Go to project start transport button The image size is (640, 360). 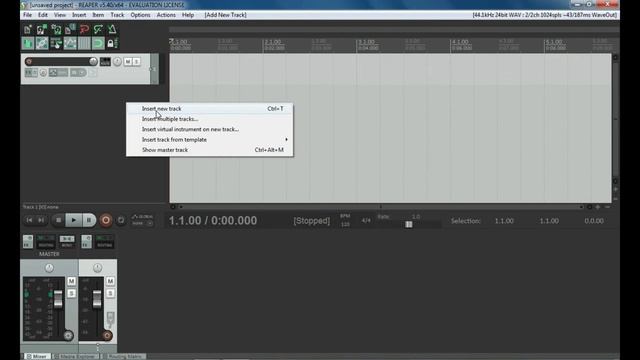pyautogui.click(x=29, y=220)
